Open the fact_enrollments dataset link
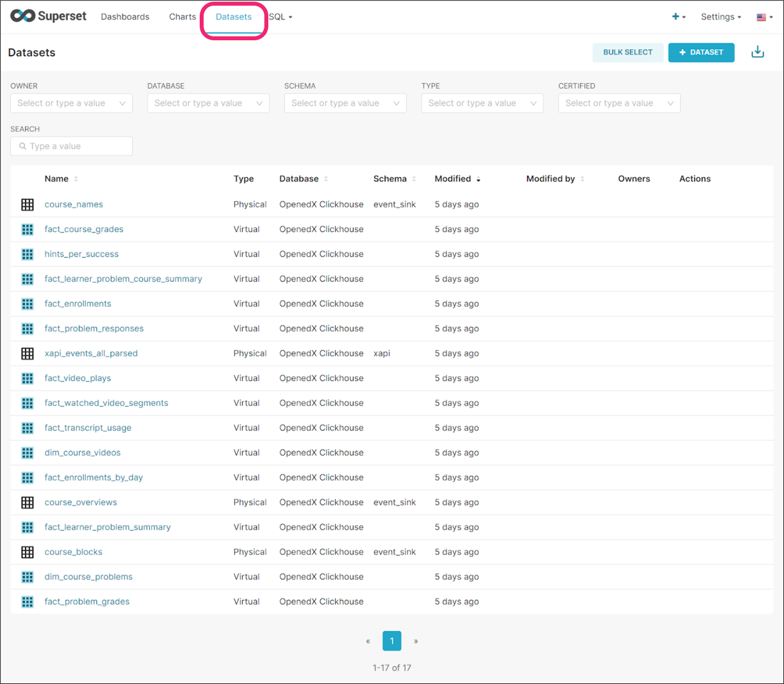This screenshot has width=784, height=684. 78,304
